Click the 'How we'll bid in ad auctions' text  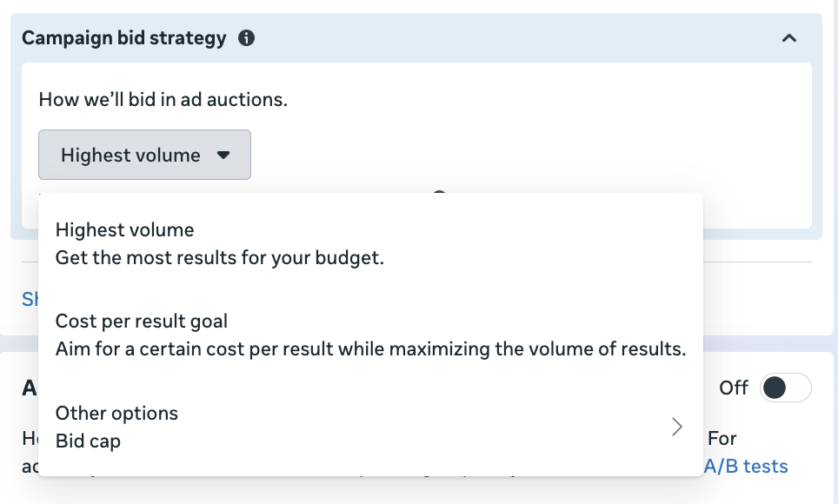(x=163, y=99)
